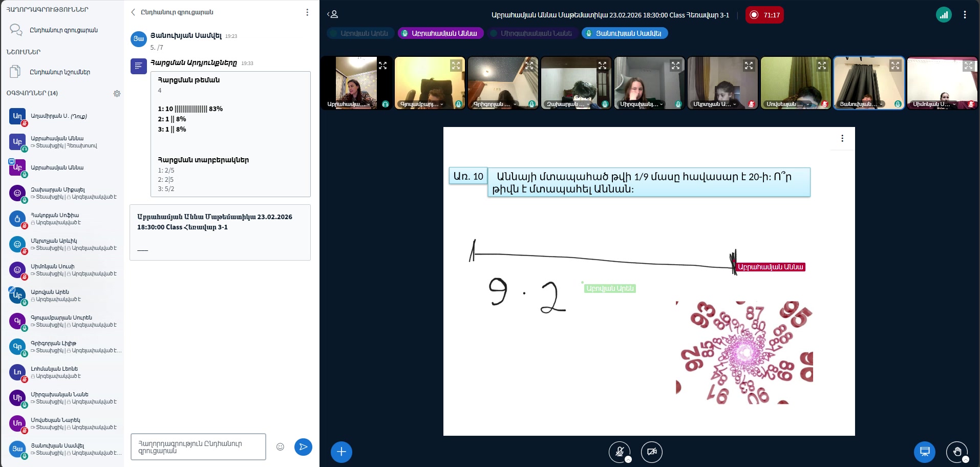
Task: Open the top-right meeting options menu
Action: 966,15
